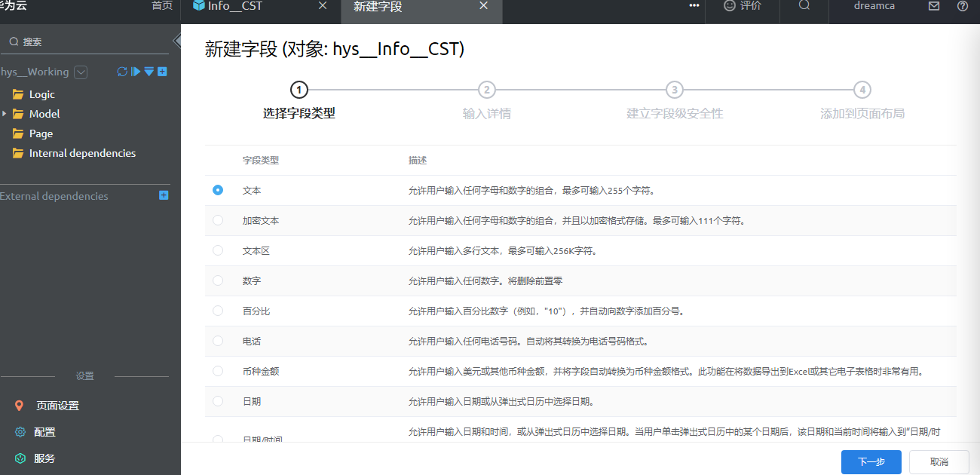Click the 描述 column header
Image resolution: width=980 pixels, height=475 pixels.
418,161
